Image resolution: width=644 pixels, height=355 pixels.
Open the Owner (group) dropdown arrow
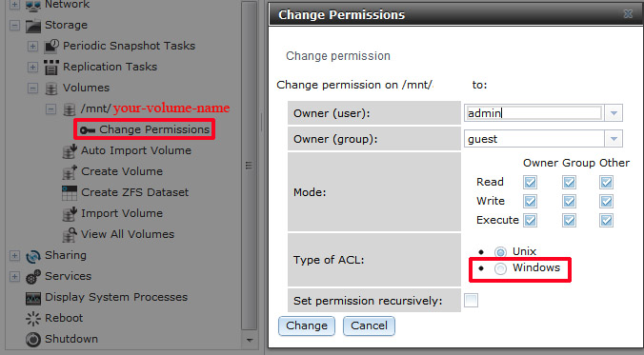(614, 139)
